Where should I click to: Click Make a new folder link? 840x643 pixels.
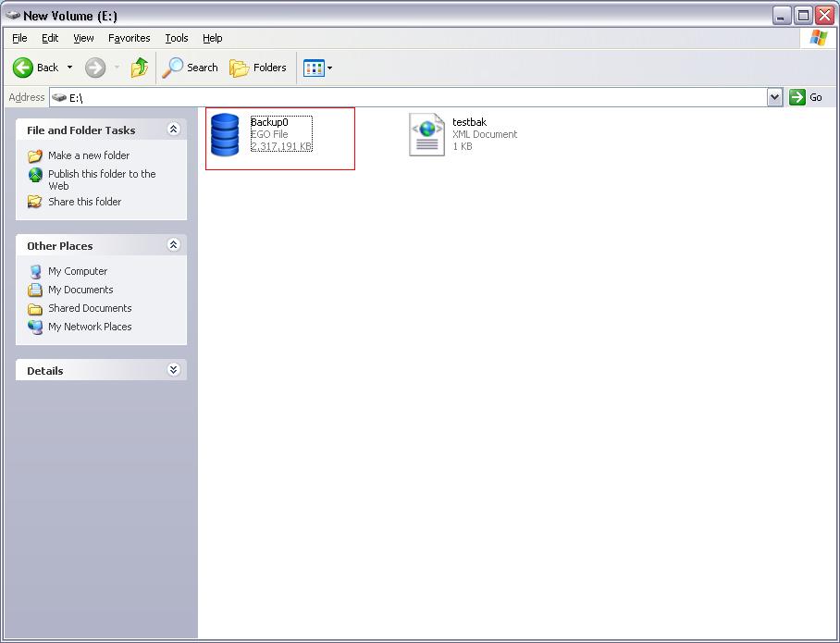89,155
